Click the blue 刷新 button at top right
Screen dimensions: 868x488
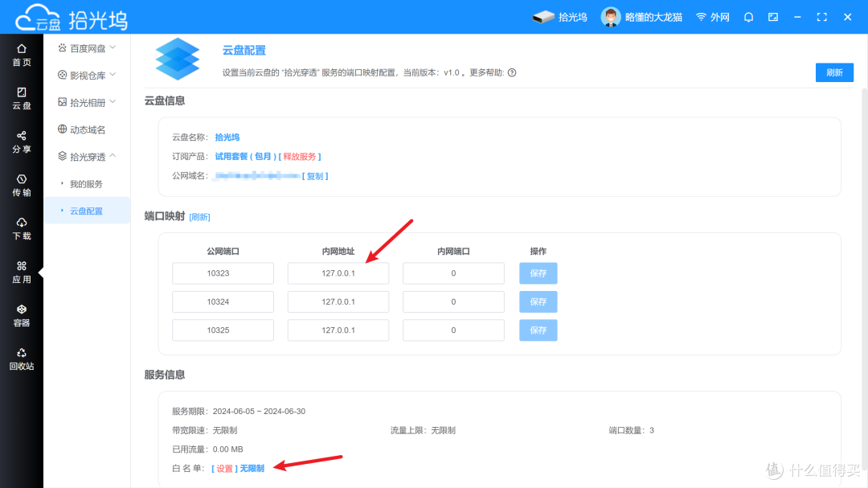[x=834, y=72]
